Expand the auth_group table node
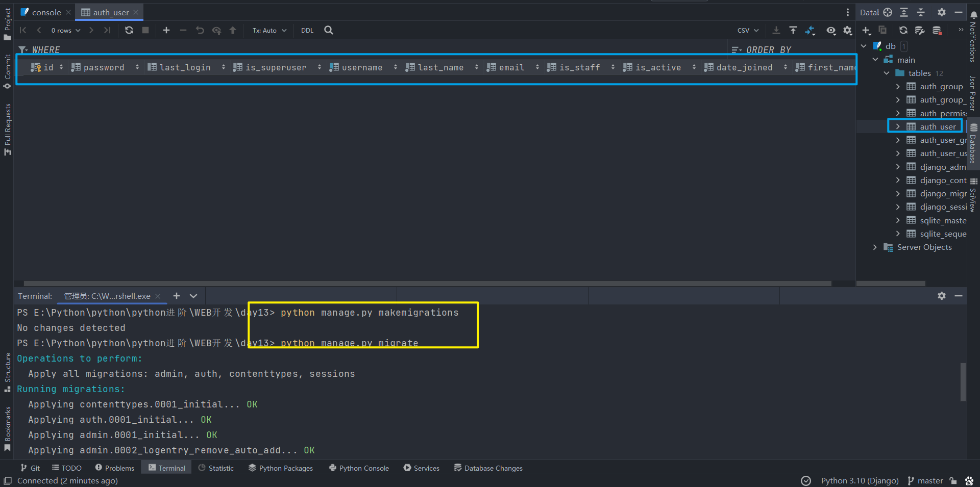The height and width of the screenshot is (487, 980). tap(898, 86)
